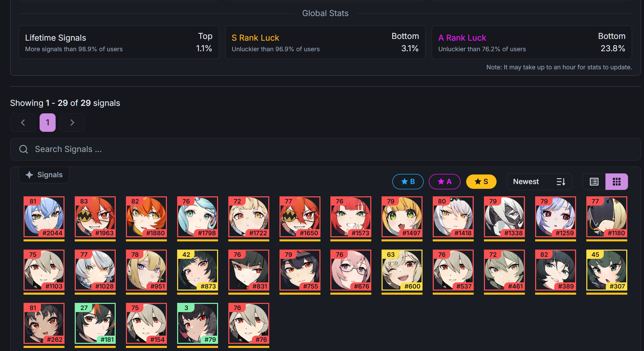Open signal #389 thumbnail
This screenshot has height=351, width=644.
[x=556, y=270]
